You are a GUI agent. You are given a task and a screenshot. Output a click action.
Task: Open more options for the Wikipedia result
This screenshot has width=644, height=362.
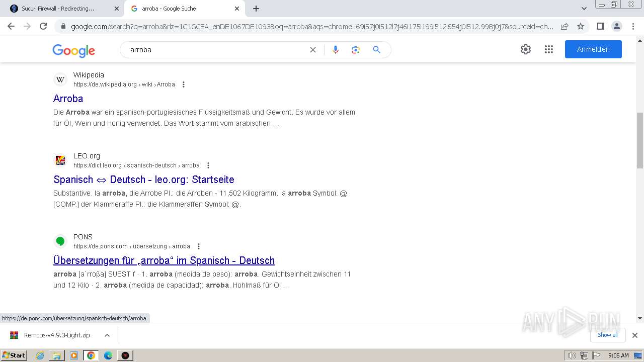coord(184,84)
